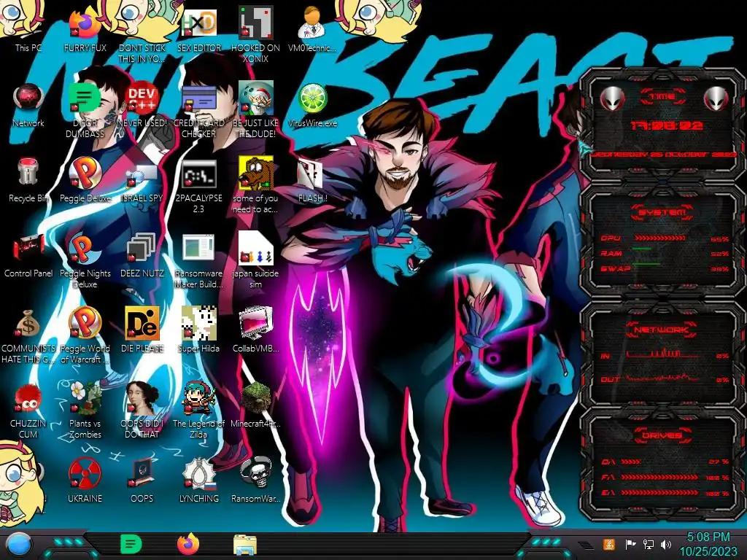
Task: Click the Java tray icon
Action: coord(608,544)
